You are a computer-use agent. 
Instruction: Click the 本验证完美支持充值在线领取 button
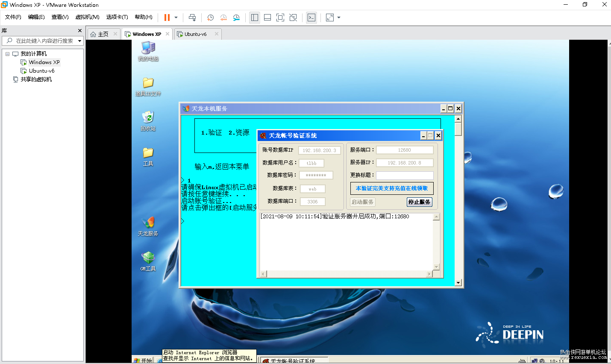click(392, 188)
